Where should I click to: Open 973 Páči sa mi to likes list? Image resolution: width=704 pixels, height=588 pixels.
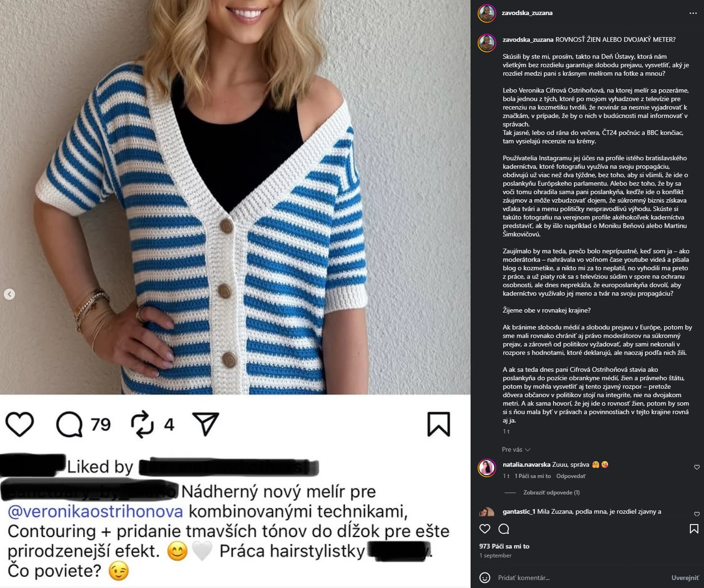coord(504,546)
